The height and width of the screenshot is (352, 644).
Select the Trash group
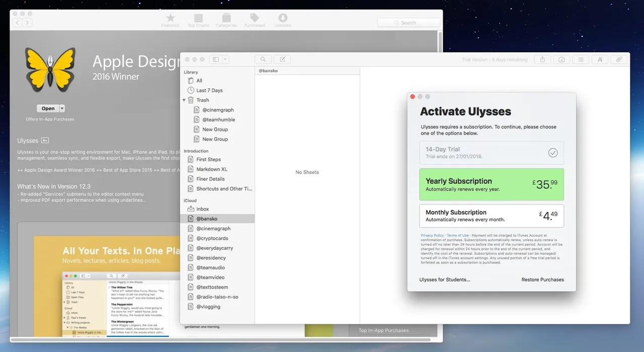pos(217,100)
